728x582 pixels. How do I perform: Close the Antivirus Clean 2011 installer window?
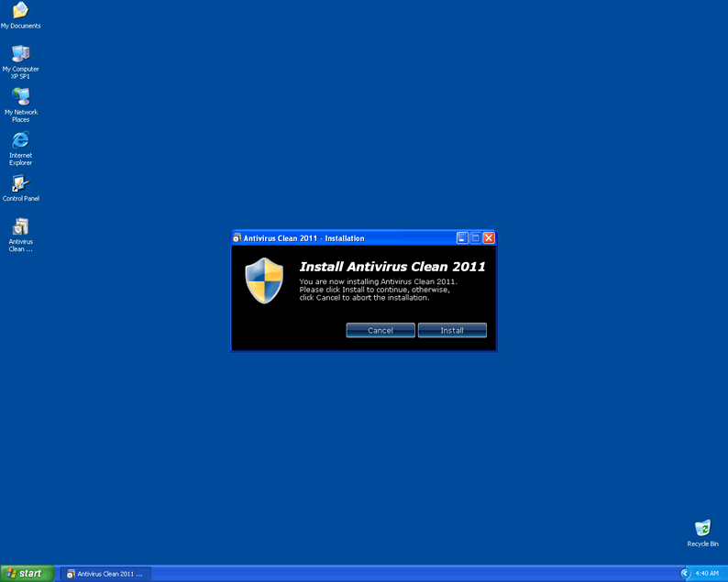coord(489,238)
